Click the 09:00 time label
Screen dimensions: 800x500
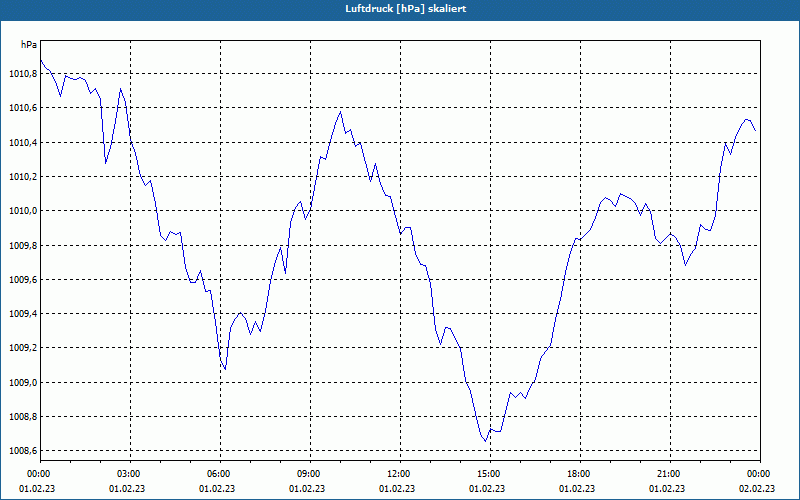pyautogui.click(x=310, y=474)
